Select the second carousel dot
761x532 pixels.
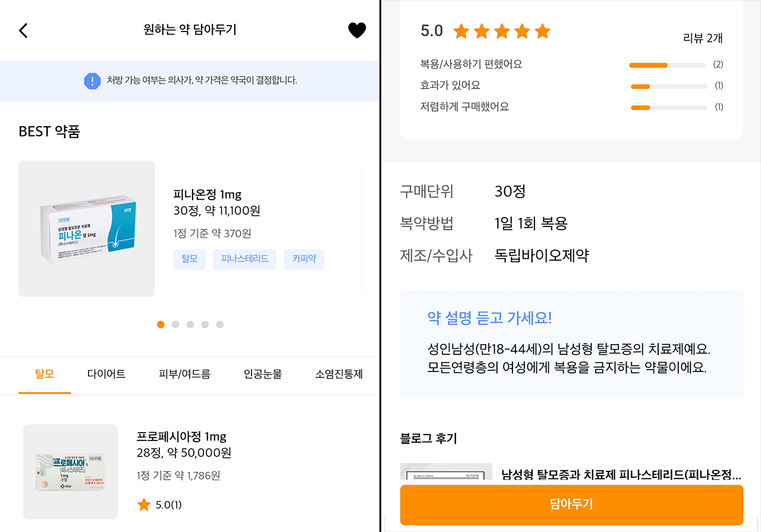pyautogui.click(x=175, y=325)
